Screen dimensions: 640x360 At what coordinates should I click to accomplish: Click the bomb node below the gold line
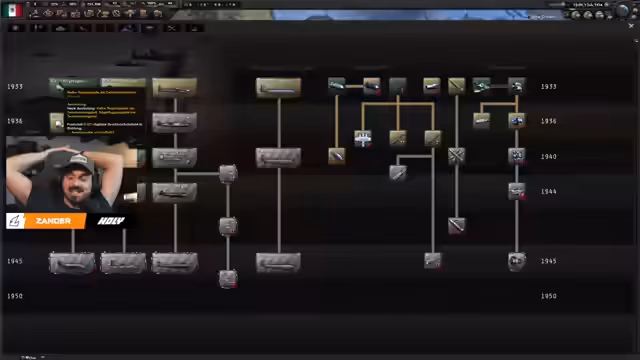[337, 156]
